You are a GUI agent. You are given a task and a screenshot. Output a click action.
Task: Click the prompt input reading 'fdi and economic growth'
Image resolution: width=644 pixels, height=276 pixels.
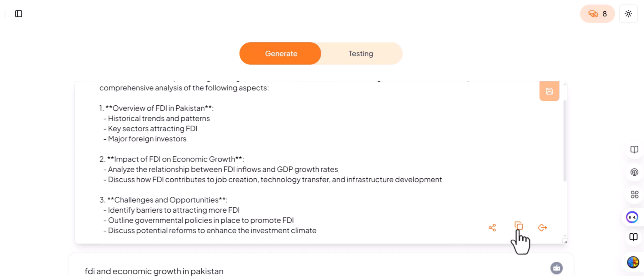pyautogui.click(x=154, y=271)
